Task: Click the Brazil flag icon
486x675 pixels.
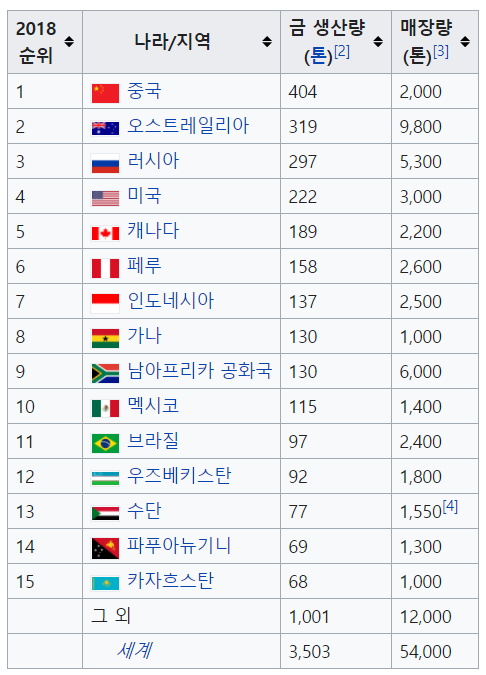Action: 105,443
